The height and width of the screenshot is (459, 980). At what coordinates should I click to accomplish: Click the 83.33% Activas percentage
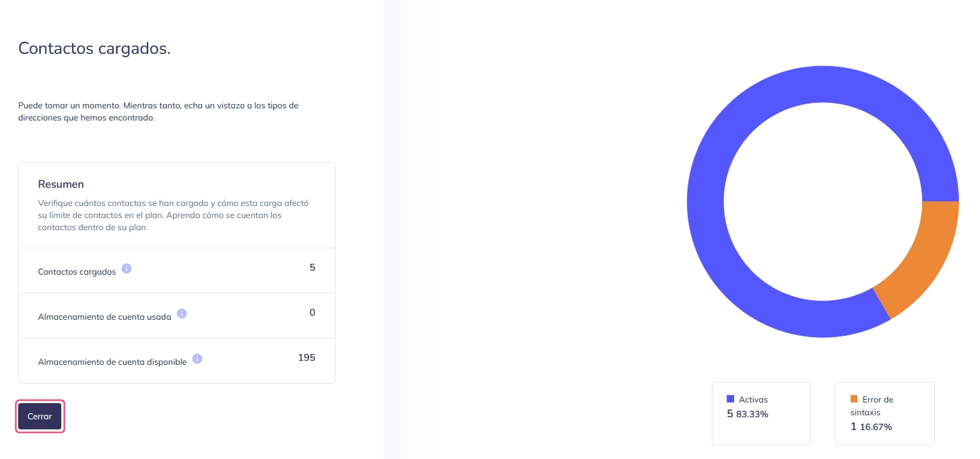click(x=752, y=415)
